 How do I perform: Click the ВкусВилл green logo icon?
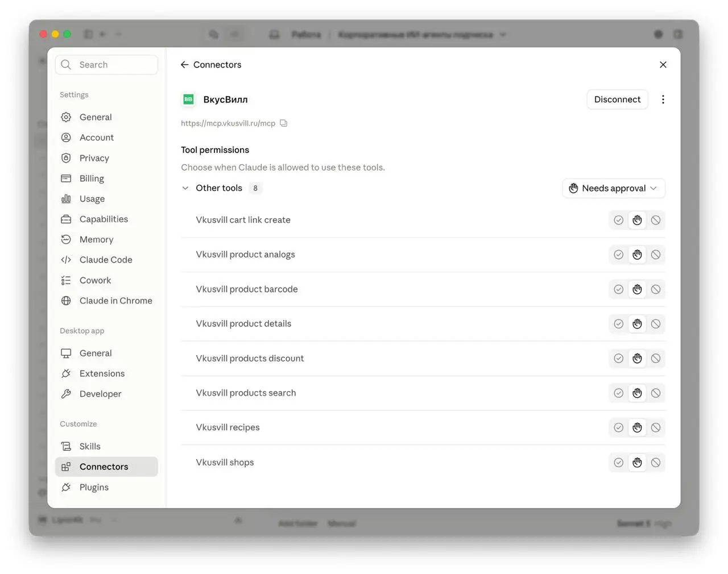(x=188, y=99)
